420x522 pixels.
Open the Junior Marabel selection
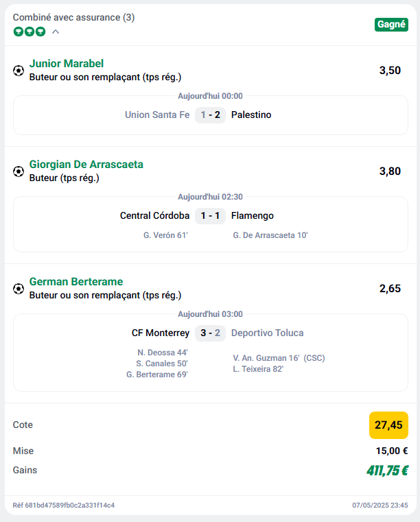pyautogui.click(x=67, y=63)
